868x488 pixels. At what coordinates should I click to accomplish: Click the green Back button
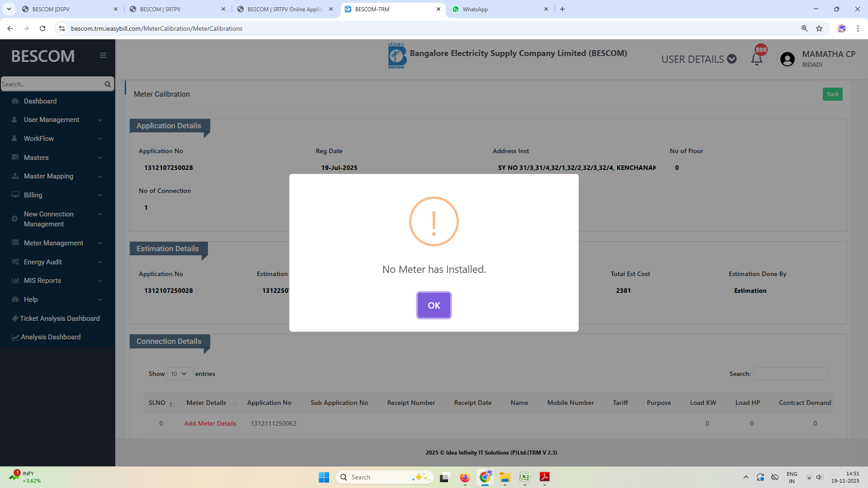click(832, 94)
